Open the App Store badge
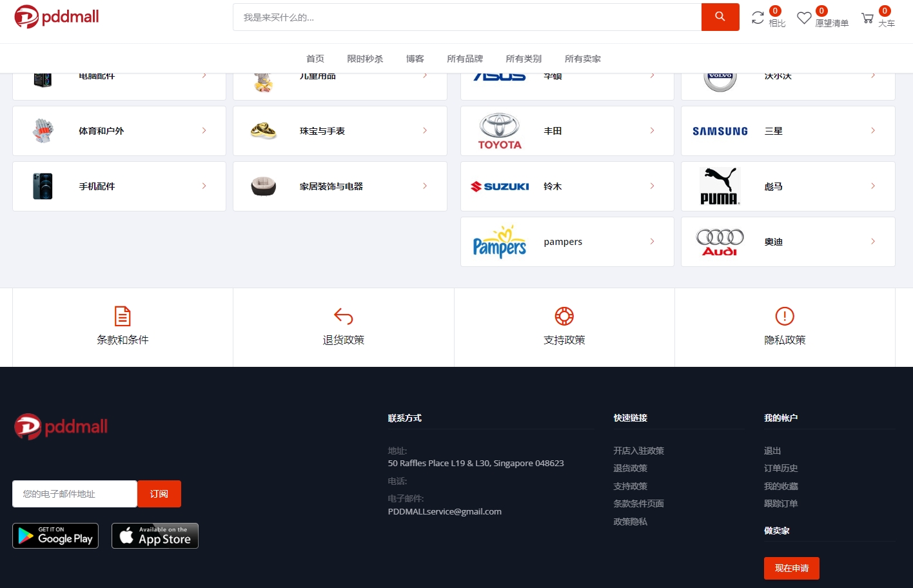 155,536
